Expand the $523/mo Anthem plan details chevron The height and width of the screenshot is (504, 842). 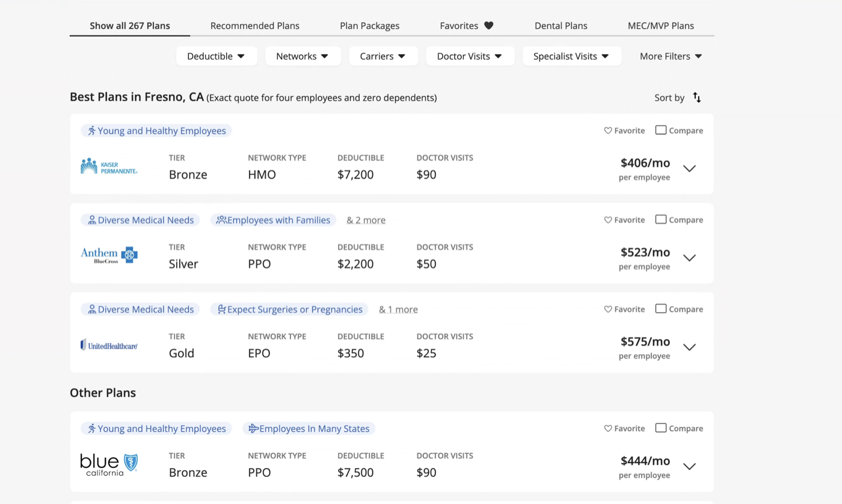tap(689, 258)
